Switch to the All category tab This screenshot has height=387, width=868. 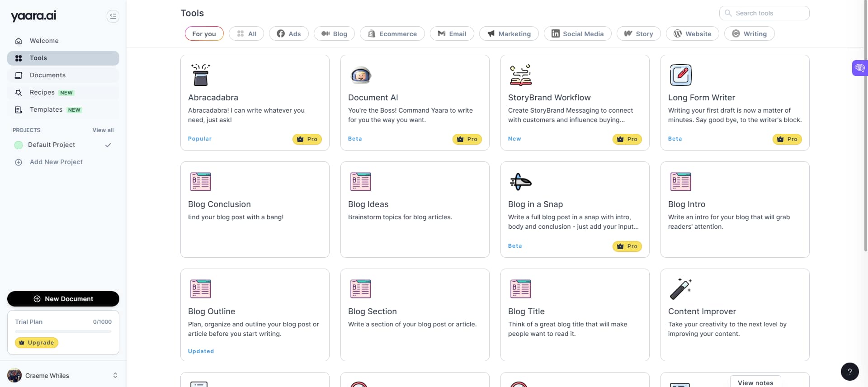pyautogui.click(x=246, y=33)
